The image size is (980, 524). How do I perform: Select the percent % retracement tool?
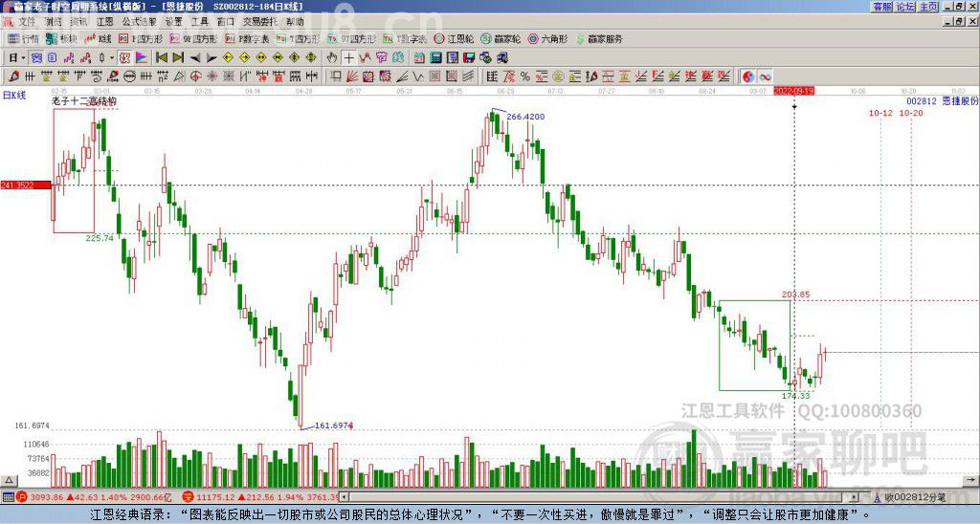click(x=525, y=76)
